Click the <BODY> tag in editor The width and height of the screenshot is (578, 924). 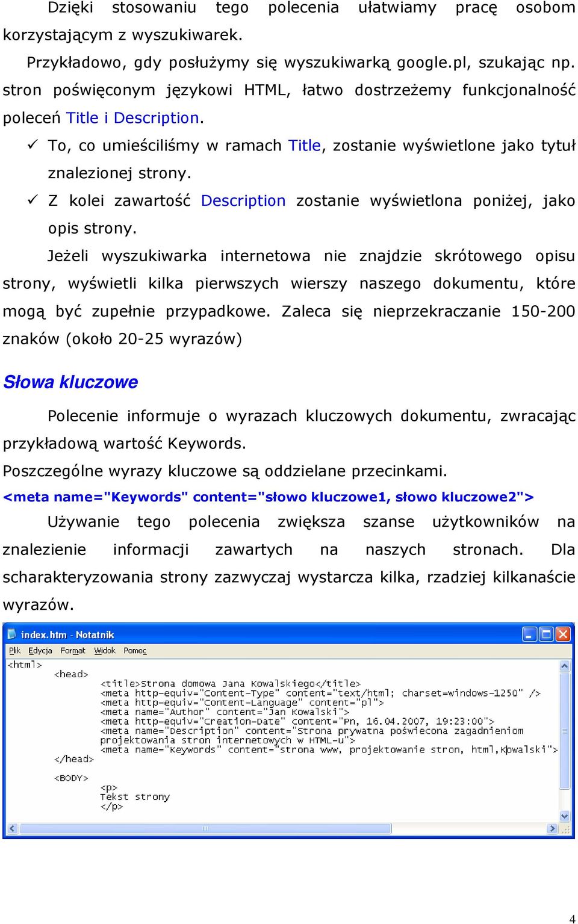pos(71,778)
